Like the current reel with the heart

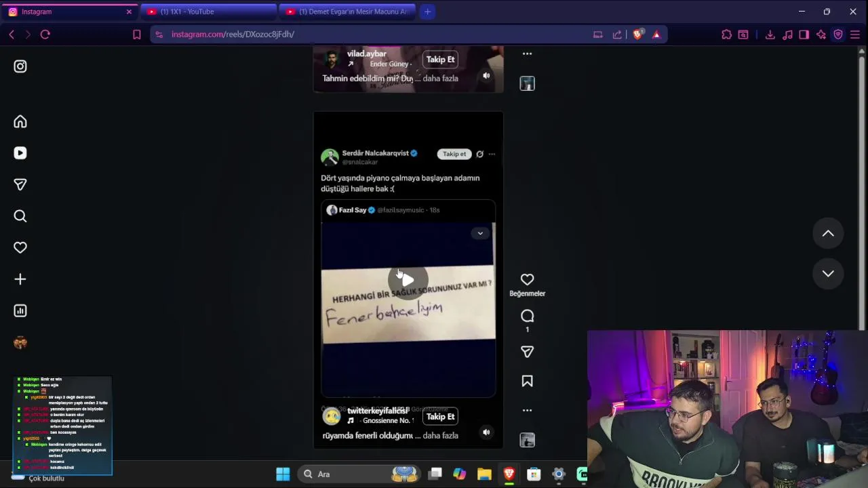point(527,279)
